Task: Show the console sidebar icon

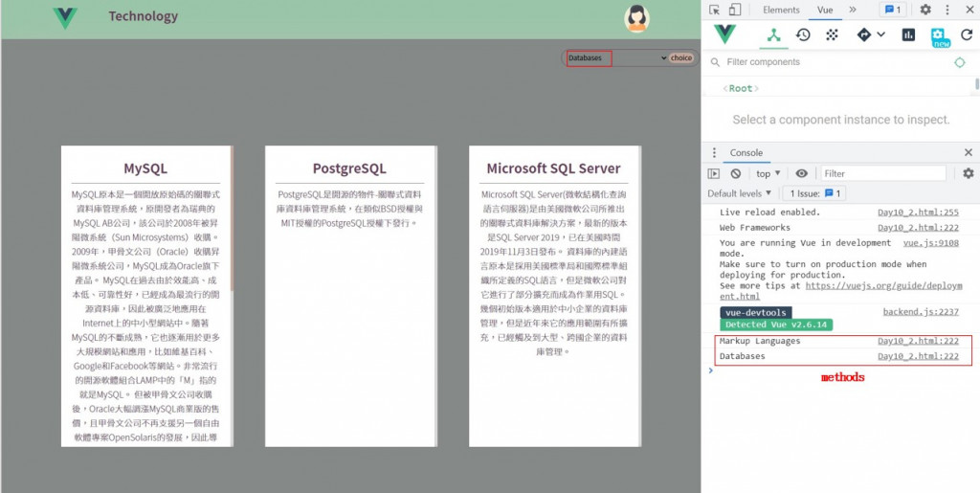Action: tap(714, 173)
